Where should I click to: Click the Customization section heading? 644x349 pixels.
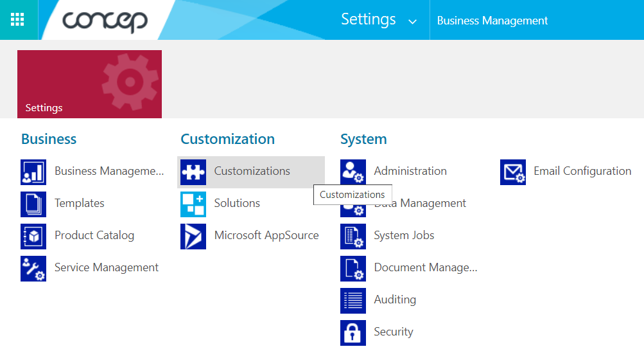pyautogui.click(x=227, y=139)
